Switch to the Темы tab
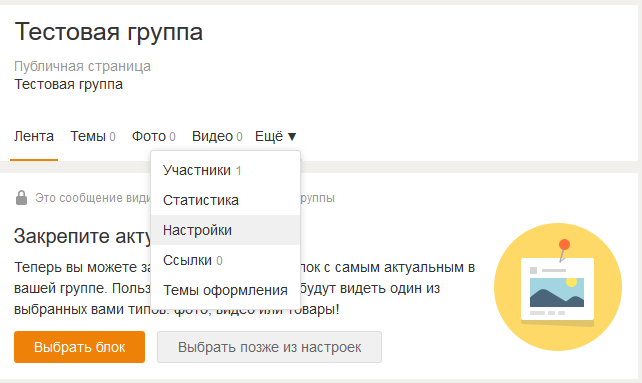642x383 pixels. (93, 136)
